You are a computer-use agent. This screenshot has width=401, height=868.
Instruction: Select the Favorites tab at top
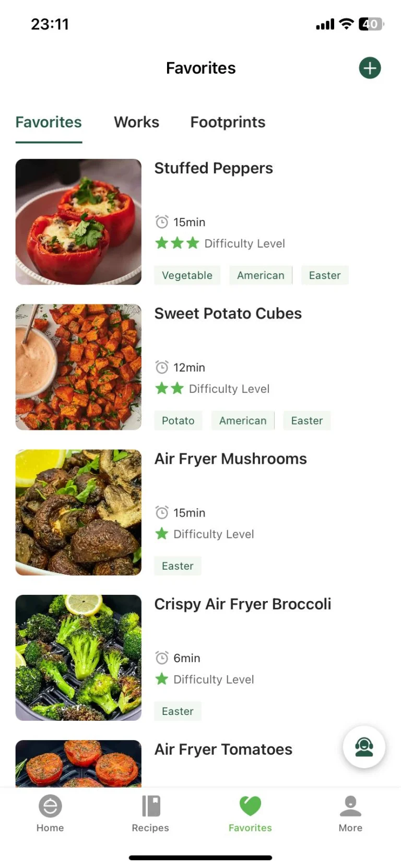[49, 122]
